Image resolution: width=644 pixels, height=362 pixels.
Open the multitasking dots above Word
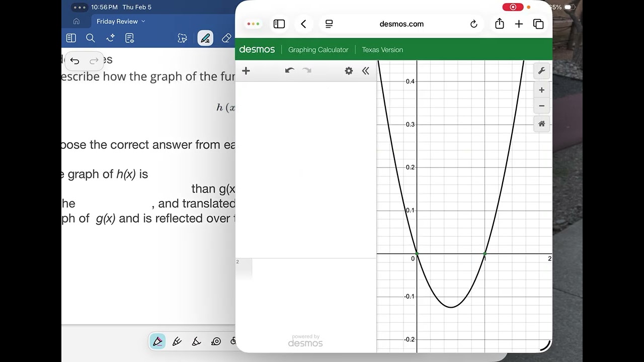tap(79, 7)
